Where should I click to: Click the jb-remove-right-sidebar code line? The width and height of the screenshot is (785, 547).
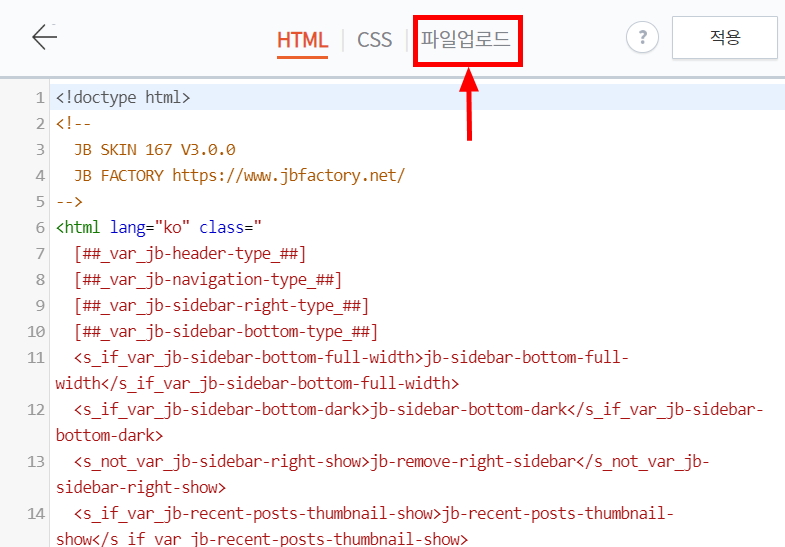point(382,474)
